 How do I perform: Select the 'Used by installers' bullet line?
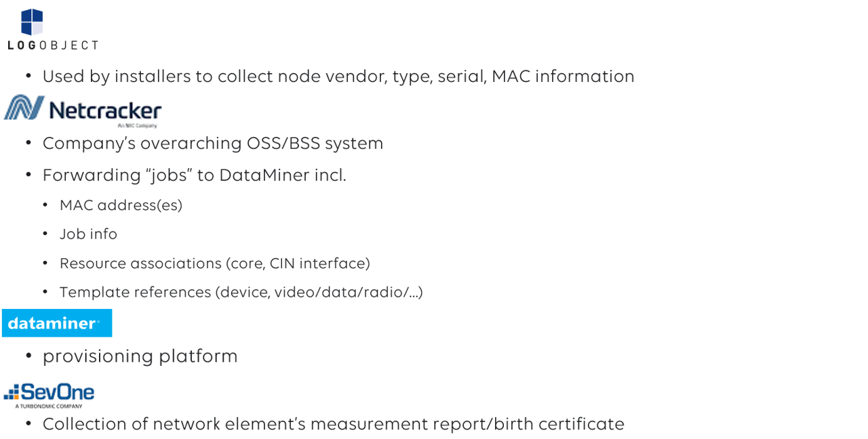click(338, 77)
